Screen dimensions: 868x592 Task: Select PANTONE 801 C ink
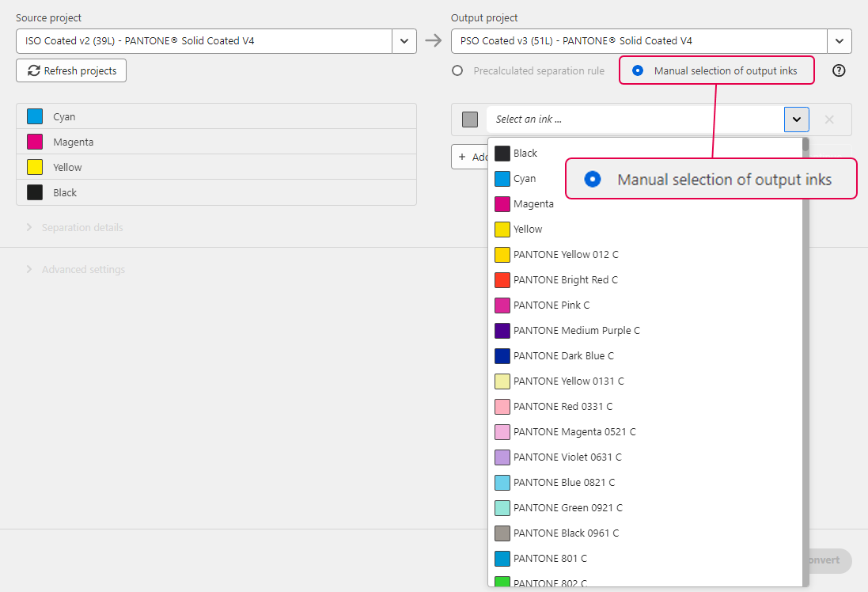[646, 559]
